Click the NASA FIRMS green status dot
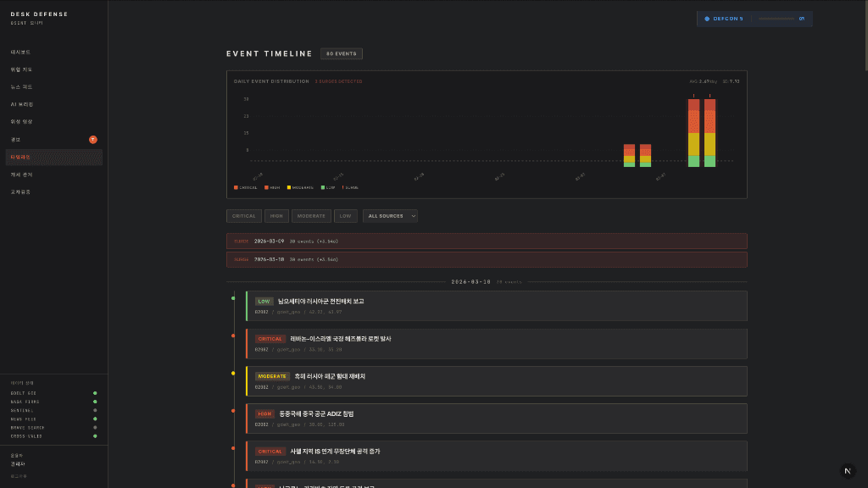Screen dimensions: 868x488 (x=95, y=402)
